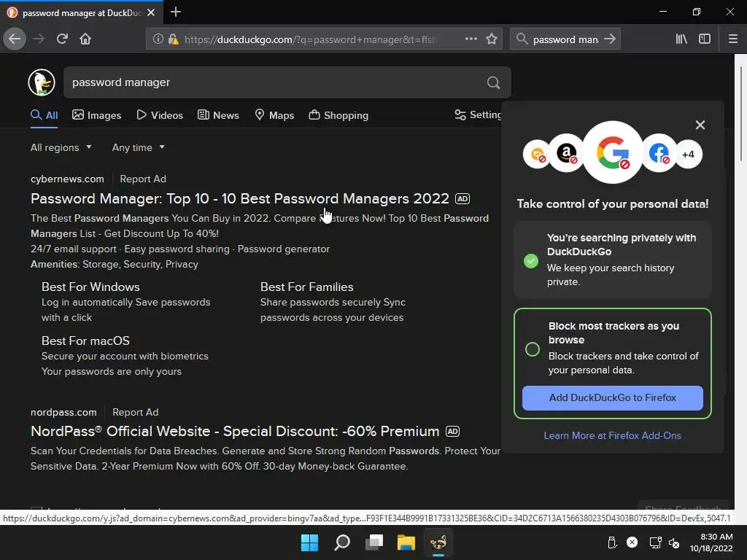
Task: Open Windows Start menu
Action: tap(309, 542)
